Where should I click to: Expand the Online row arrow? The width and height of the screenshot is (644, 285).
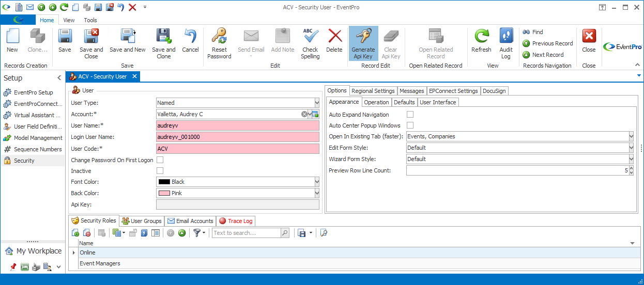click(x=73, y=252)
